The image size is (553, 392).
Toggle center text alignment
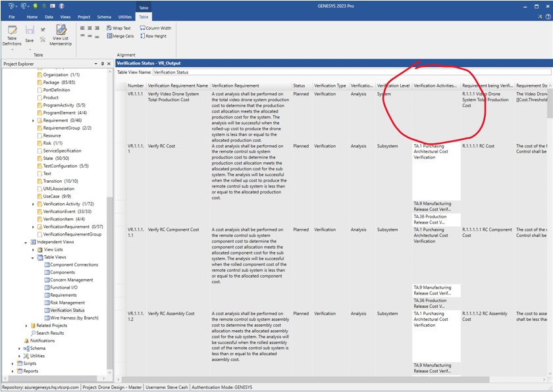coord(90,28)
